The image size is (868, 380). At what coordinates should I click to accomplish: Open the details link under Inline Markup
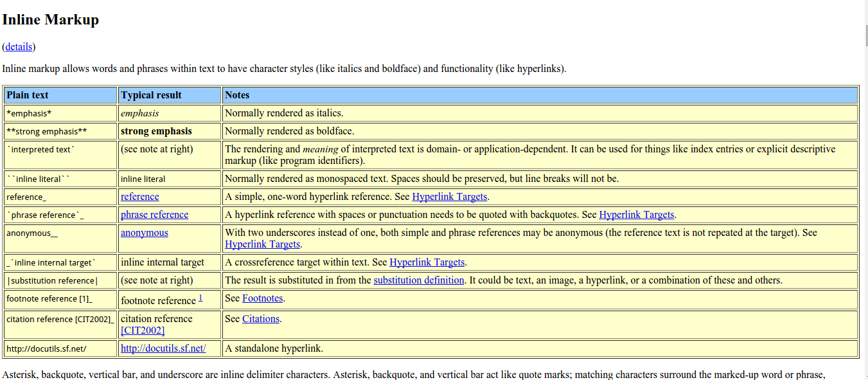click(19, 46)
